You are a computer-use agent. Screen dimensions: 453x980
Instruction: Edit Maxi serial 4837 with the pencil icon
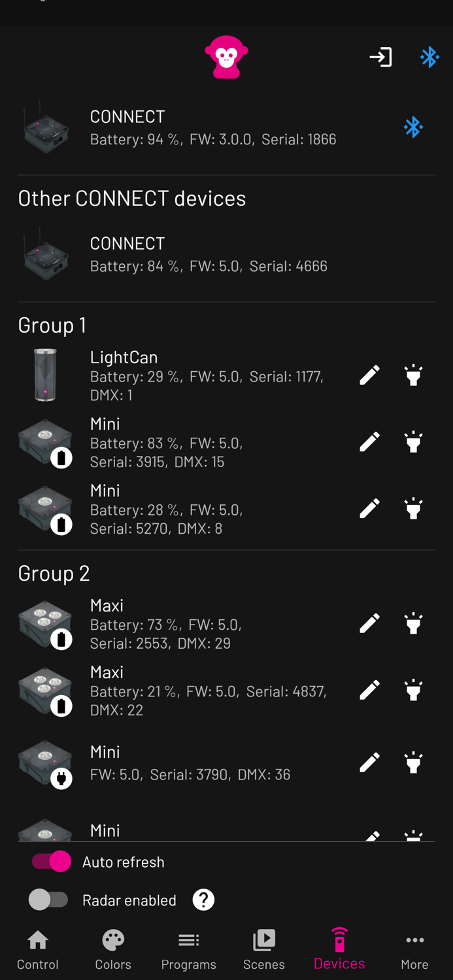pyautogui.click(x=369, y=689)
